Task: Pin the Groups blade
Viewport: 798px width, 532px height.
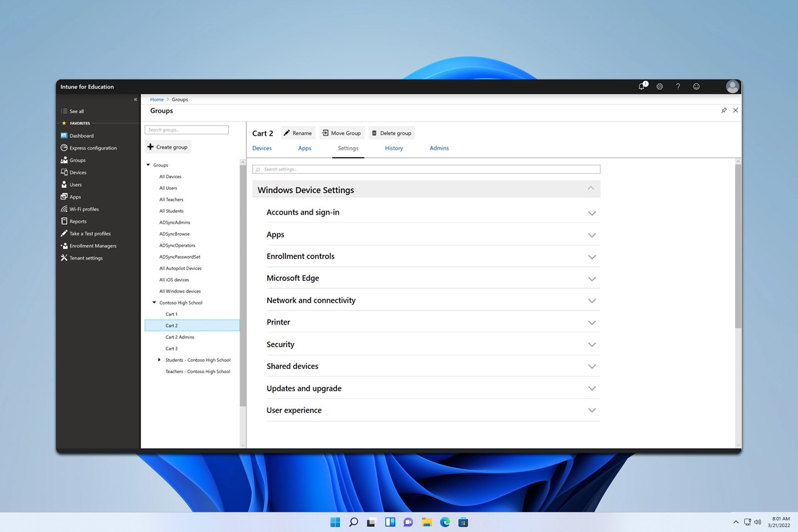Action: [724, 110]
